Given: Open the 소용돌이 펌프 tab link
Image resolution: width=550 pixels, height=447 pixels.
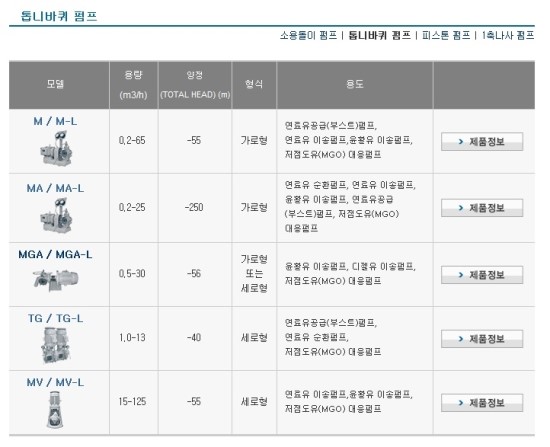Looking at the screenshot, I should tap(308, 35).
